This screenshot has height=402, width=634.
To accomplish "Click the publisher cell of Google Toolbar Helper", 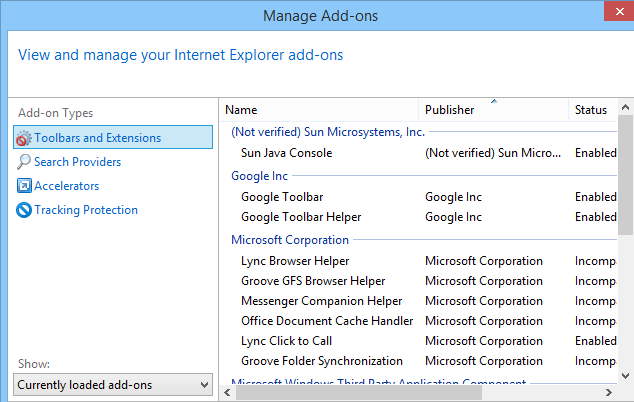I will click(453, 217).
